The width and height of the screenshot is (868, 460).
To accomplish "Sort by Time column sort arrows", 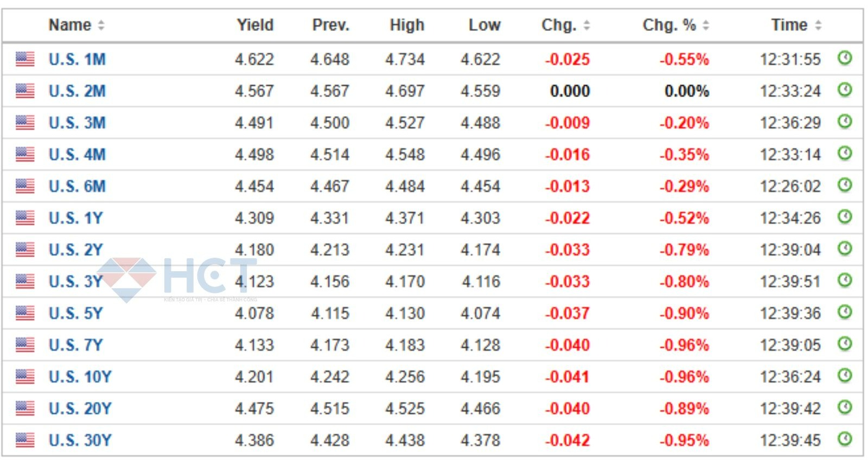I will click(x=818, y=25).
